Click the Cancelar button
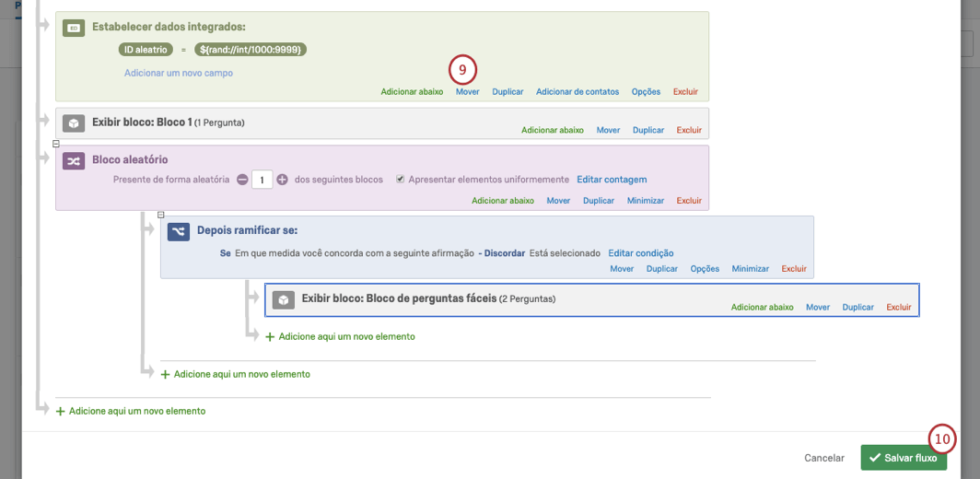This screenshot has height=479, width=980. coord(824,458)
